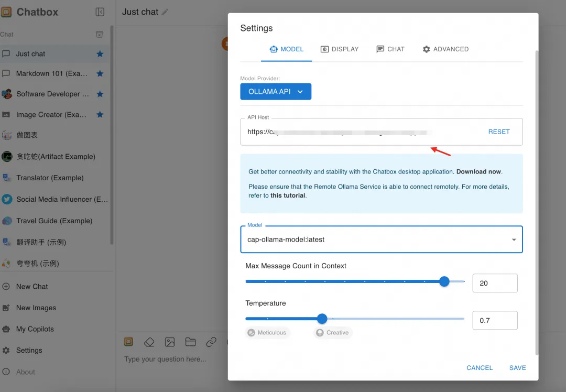566x392 pixels.
Task: Click the SAVE button in Settings
Action: click(517, 368)
